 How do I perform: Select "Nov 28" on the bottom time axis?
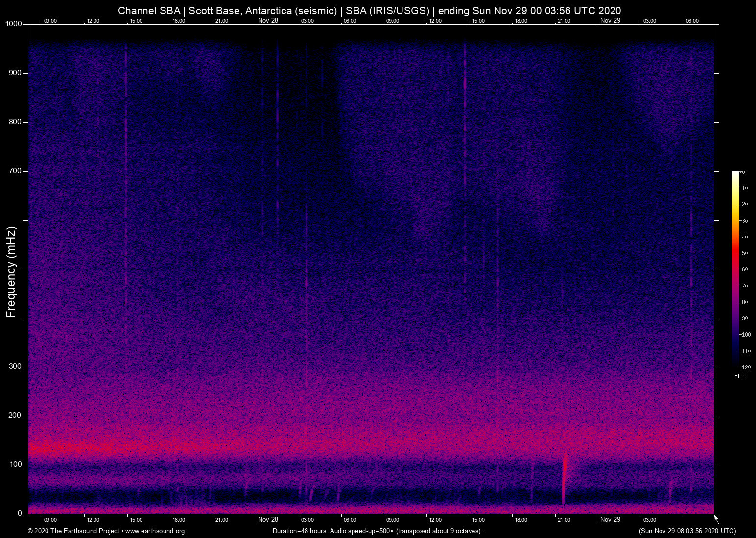pos(268,519)
